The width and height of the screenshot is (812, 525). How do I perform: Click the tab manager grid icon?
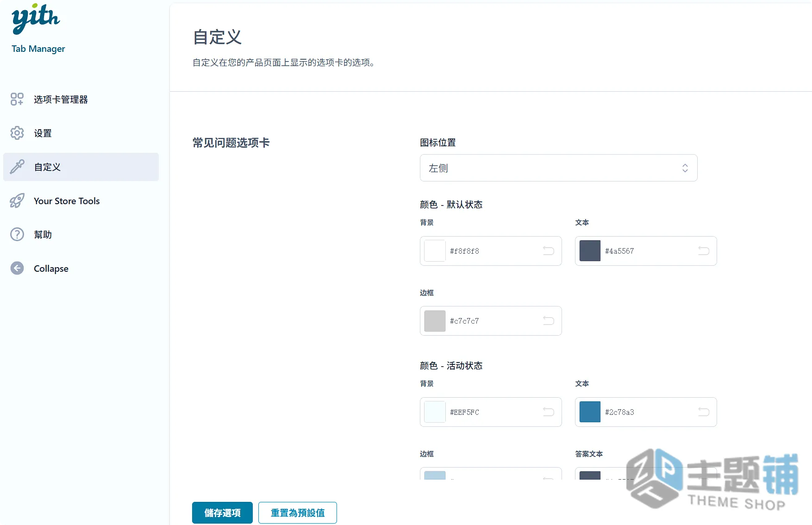click(x=17, y=99)
